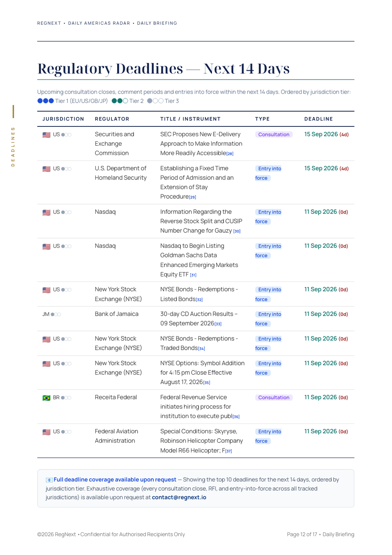Click the envelope icon beside Full deadline coverage
This screenshot has height=555, width=392.
[49, 480]
